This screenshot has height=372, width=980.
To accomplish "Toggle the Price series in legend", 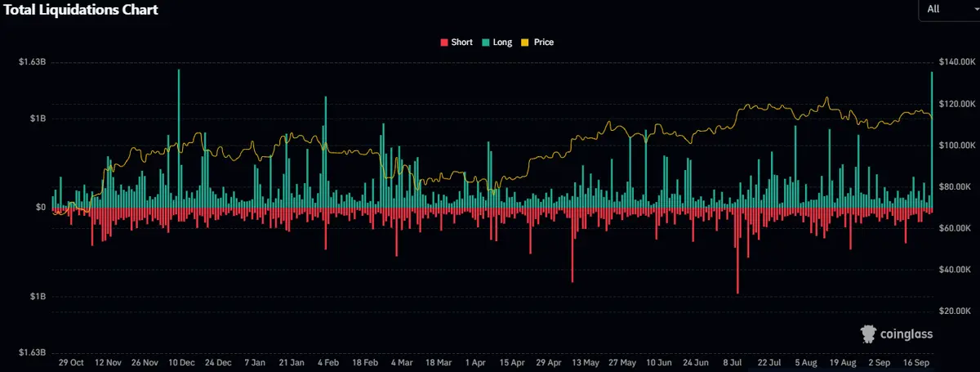I will (537, 42).
